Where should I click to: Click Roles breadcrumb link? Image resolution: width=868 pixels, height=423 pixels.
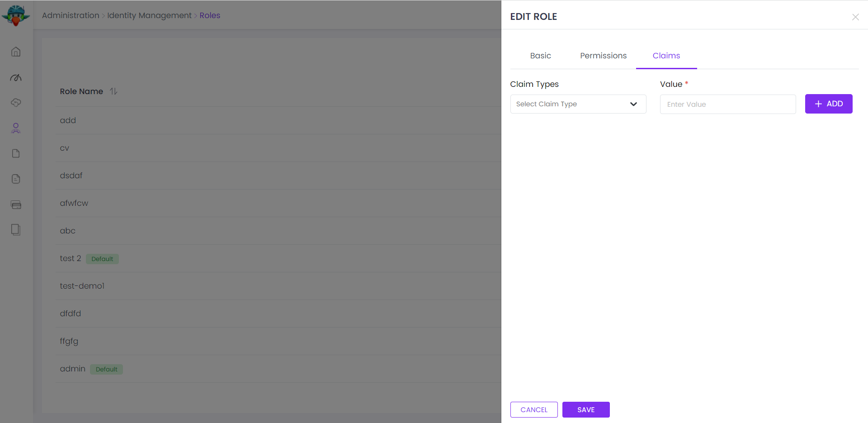[x=210, y=15]
